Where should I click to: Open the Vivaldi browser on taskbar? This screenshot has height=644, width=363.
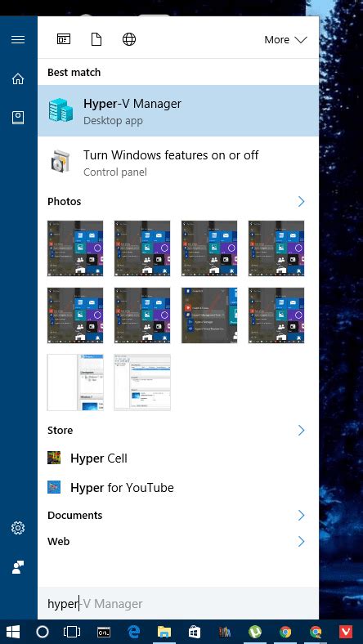346,632
